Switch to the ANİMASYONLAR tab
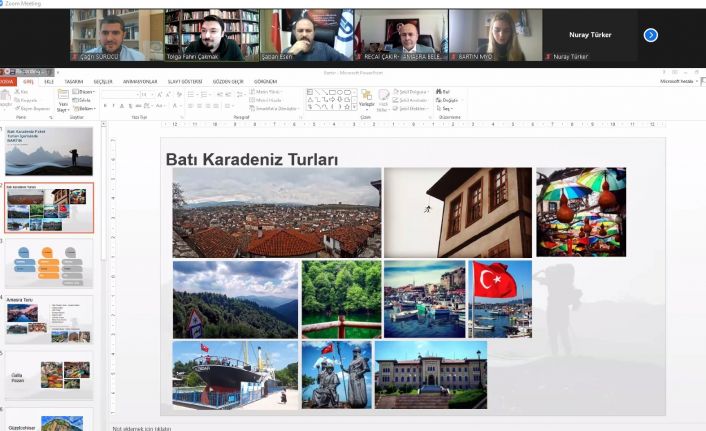The image size is (706, 431). [140, 82]
